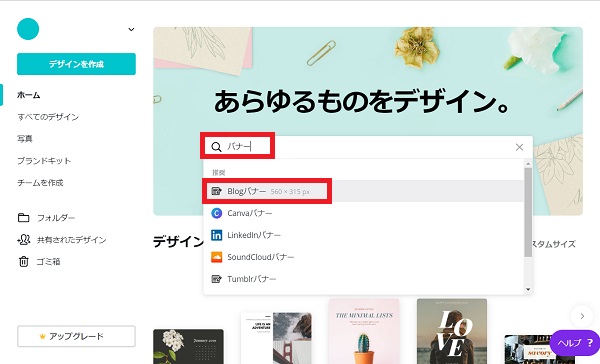Click アップグレード button
The width and height of the screenshot is (600, 364).
pyautogui.click(x=76, y=336)
